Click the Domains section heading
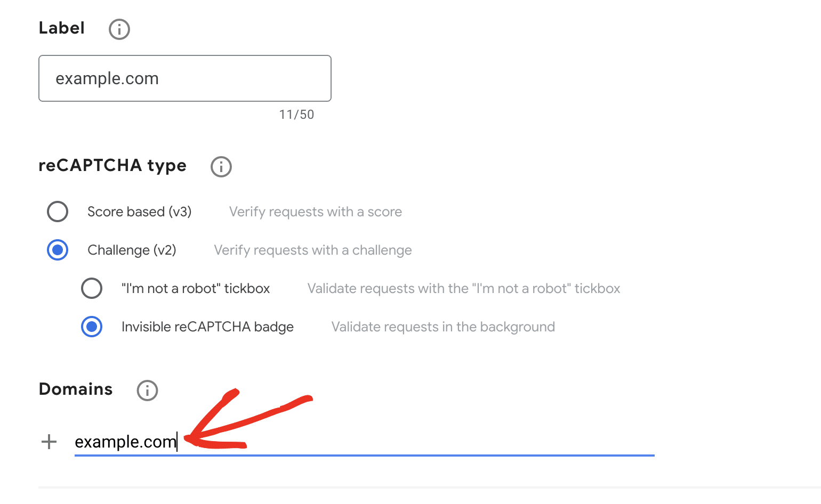The width and height of the screenshot is (821, 504). 76,389
